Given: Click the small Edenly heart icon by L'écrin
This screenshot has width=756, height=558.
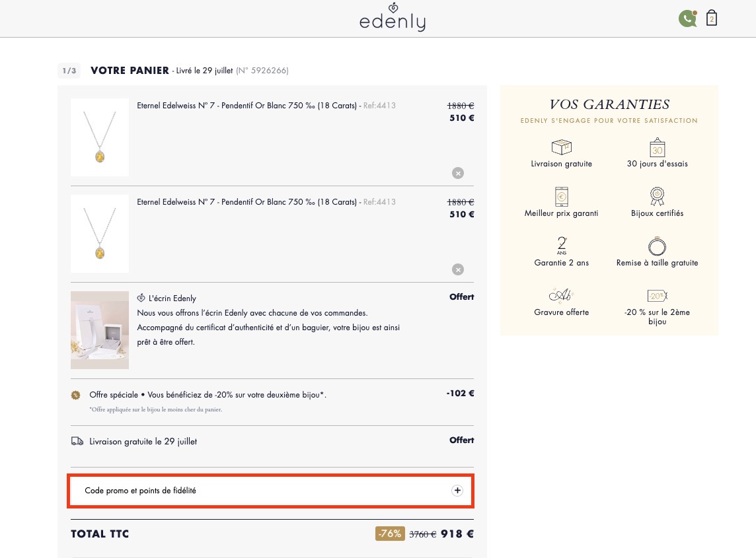Looking at the screenshot, I should click(141, 298).
